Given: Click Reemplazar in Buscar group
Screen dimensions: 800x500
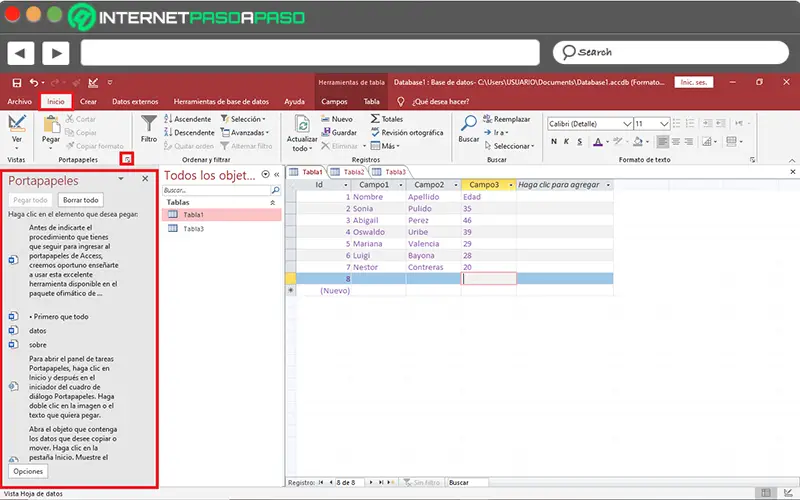Looking at the screenshot, I should pyautogui.click(x=507, y=119).
